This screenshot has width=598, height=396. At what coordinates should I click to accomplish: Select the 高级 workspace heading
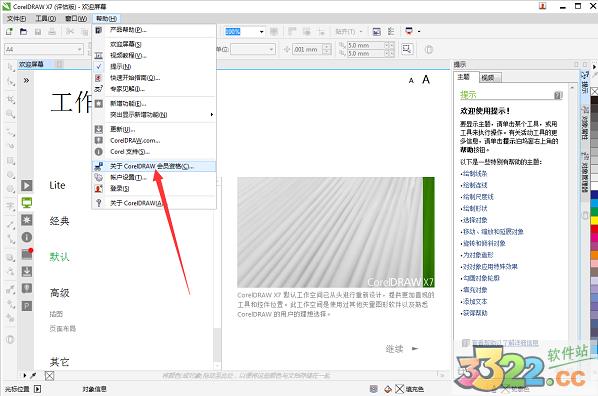tap(59, 293)
